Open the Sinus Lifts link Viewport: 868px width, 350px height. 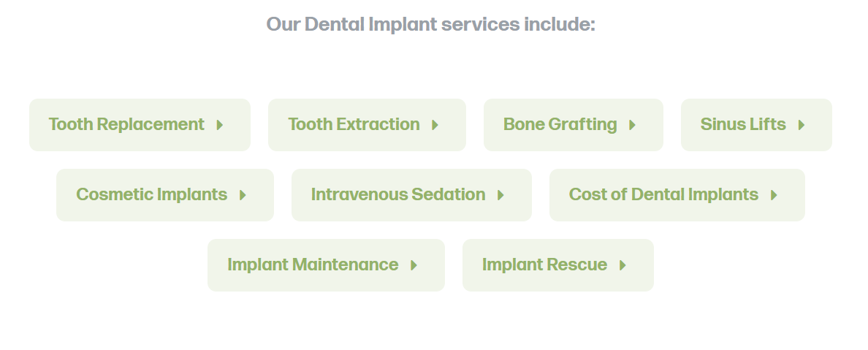point(756,125)
